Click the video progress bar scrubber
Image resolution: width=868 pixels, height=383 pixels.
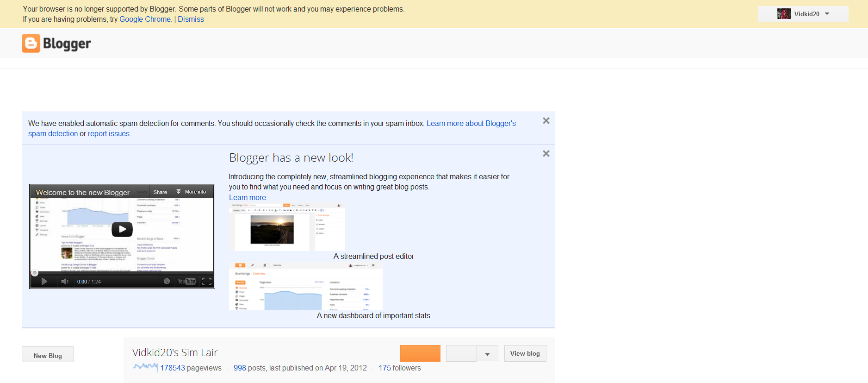35,273
